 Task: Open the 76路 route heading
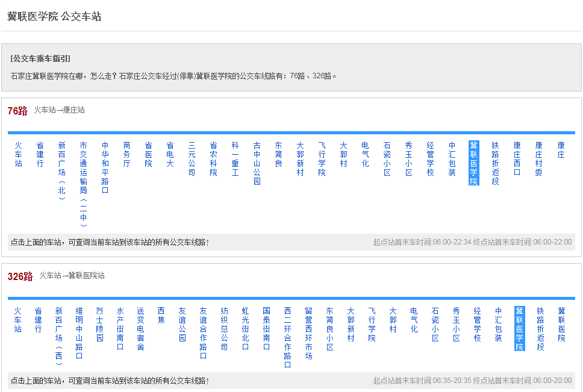[x=17, y=111]
